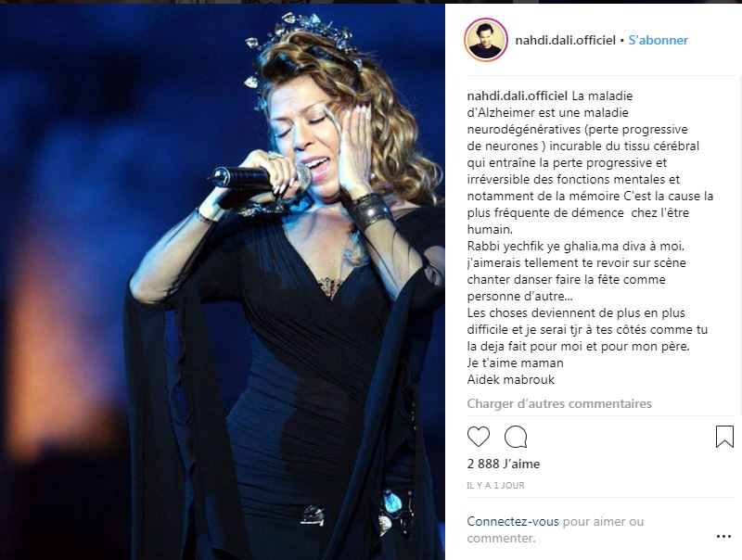This screenshot has height=560, width=742.
Task: Click the 'Je t'aime maman' caption line
Action: tap(516, 363)
